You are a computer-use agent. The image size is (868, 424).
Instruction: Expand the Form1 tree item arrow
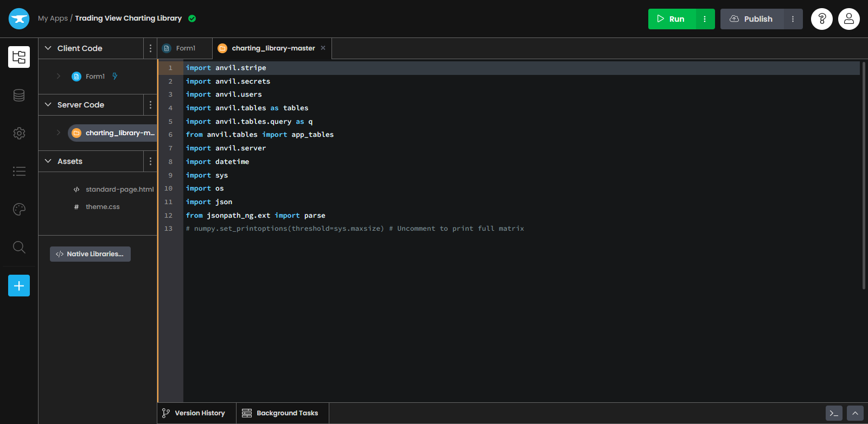pos(59,77)
